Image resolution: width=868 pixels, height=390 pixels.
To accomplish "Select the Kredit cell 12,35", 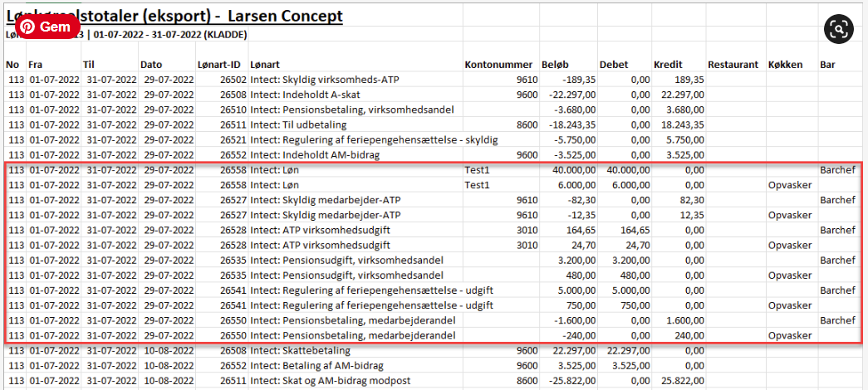I will [692, 215].
